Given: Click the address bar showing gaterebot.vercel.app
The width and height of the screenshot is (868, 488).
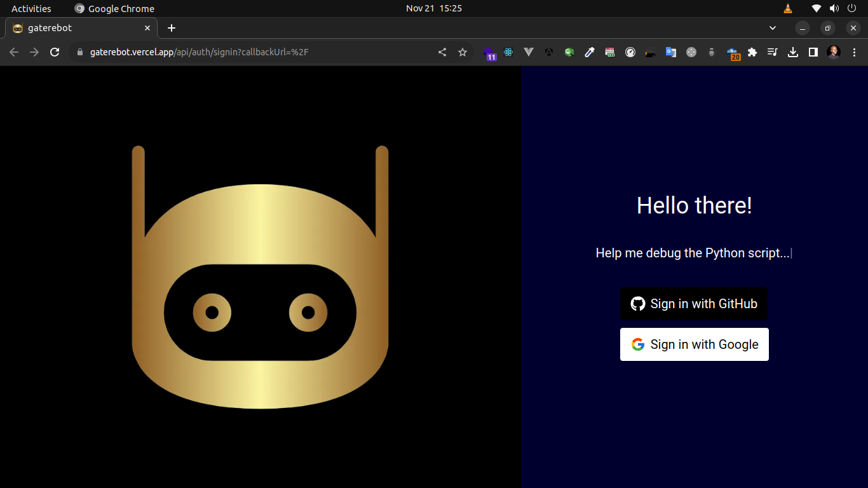Looking at the screenshot, I should click(254, 52).
